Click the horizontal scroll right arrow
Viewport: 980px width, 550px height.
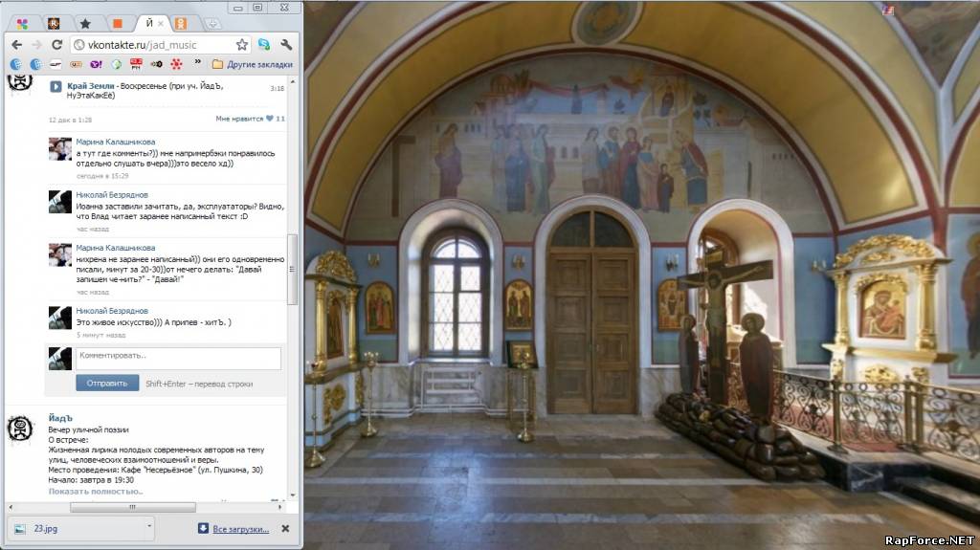coord(280,507)
